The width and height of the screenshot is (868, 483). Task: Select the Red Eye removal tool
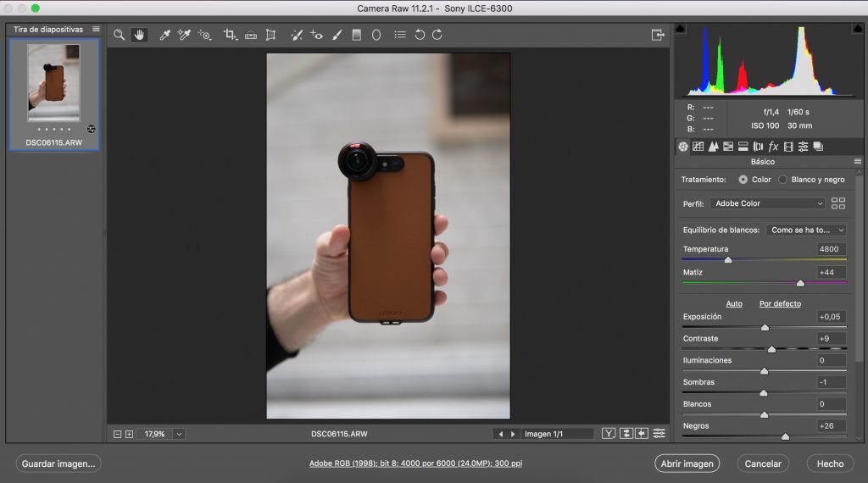click(x=316, y=35)
